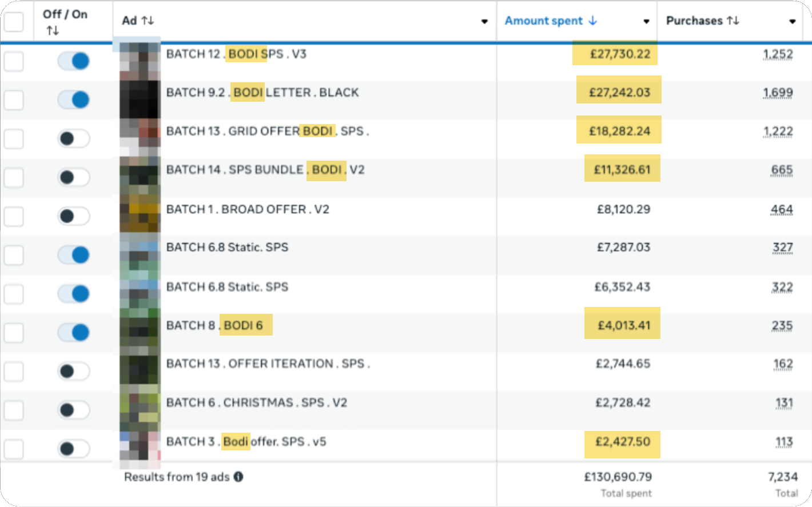The image size is (812, 507).
Task: Turn on BATCH 14 . SPS BUNDLE . BODI . V2
Action: (74, 177)
